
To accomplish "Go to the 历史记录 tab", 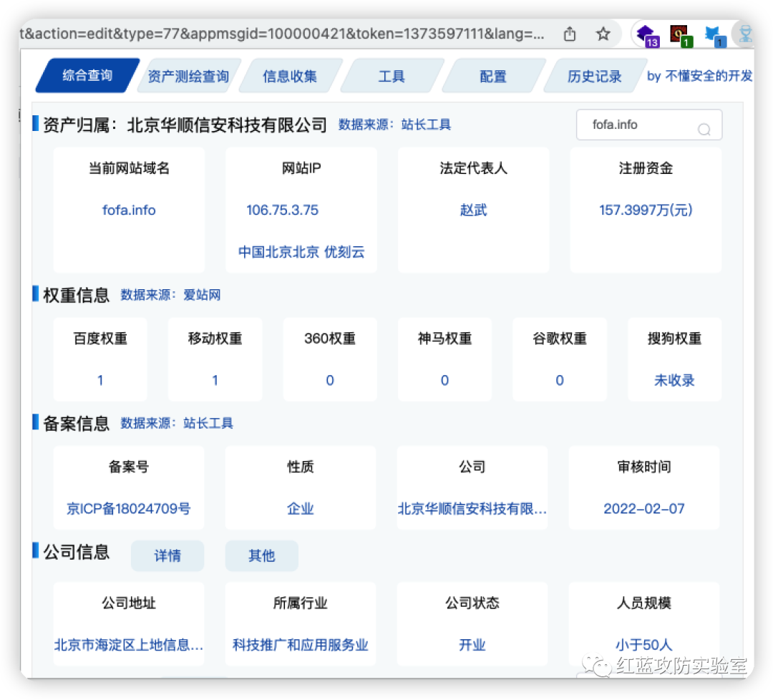I will [x=595, y=76].
